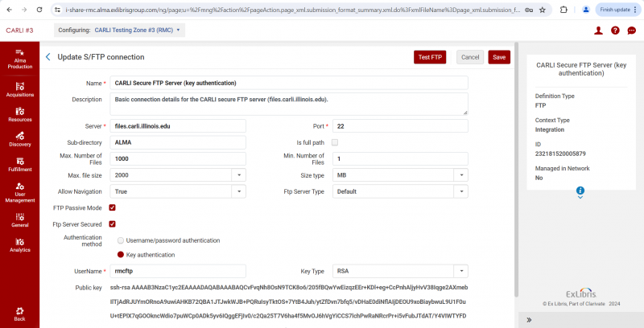Screen dimensions: 644x328
Task: Open the user profile icon in the Alma header
Action: point(598,31)
